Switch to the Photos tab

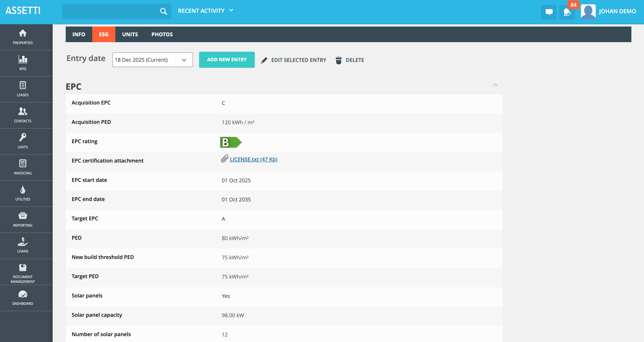[162, 35]
